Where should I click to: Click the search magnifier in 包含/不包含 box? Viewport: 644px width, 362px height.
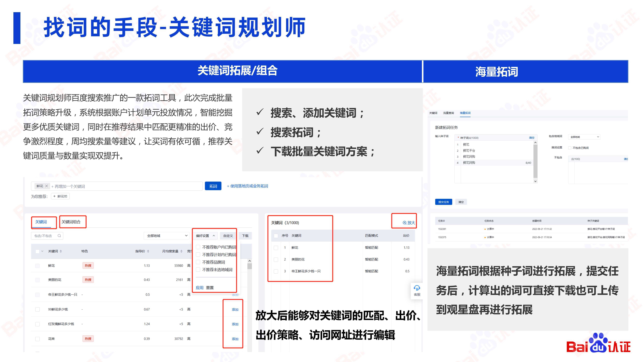pyautogui.click(x=59, y=236)
